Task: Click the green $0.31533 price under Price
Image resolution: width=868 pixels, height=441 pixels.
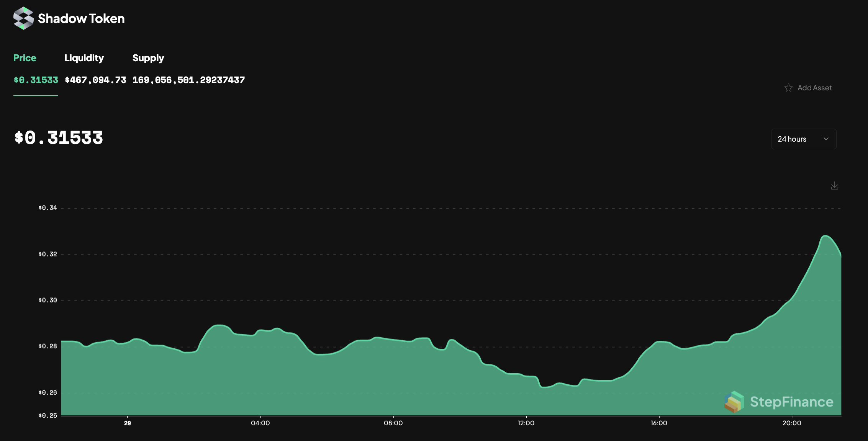Action: coord(36,80)
